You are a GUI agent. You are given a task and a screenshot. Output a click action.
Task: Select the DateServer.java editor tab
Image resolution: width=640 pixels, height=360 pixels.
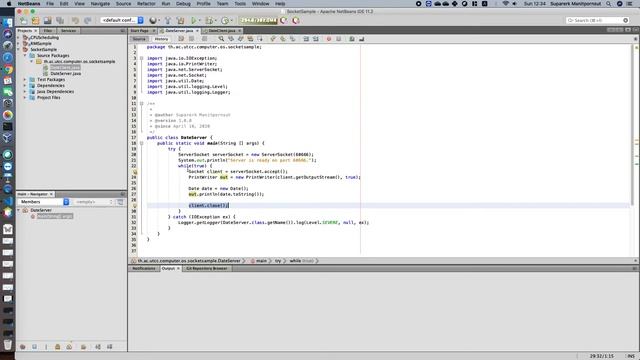[179, 31]
